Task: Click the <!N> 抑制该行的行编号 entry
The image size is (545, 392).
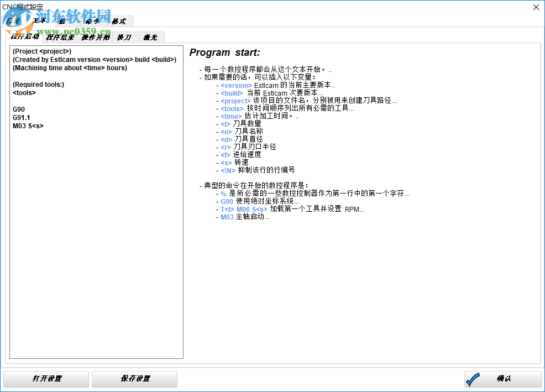Action: [x=258, y=170]
